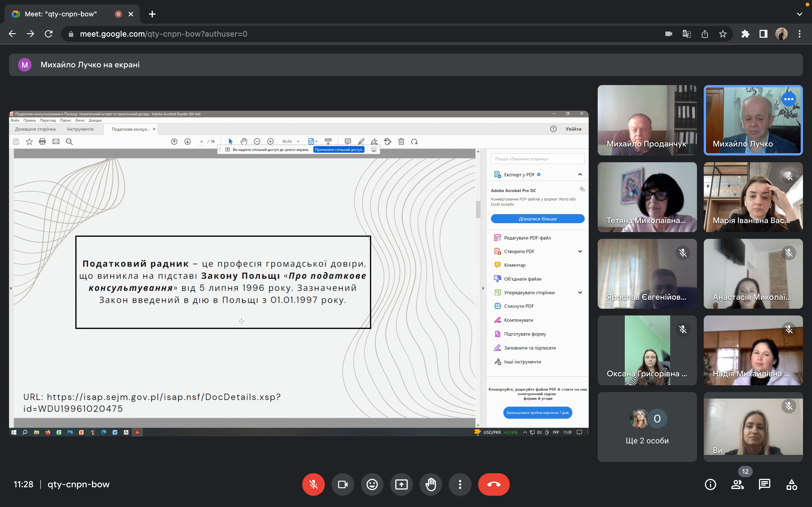The image size is (812, 507).
Task: Expand the Chrome tab search chevron
Action: click(799, 14)
